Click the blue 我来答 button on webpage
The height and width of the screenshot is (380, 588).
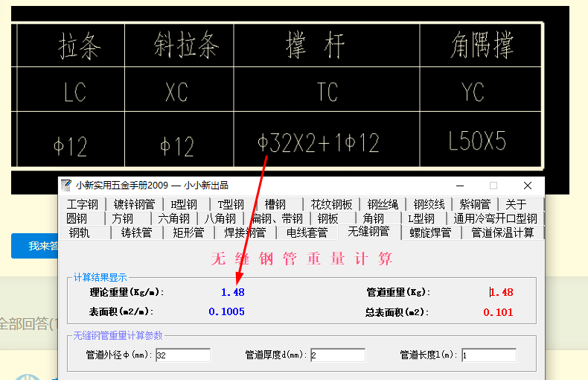pos(35,246)
